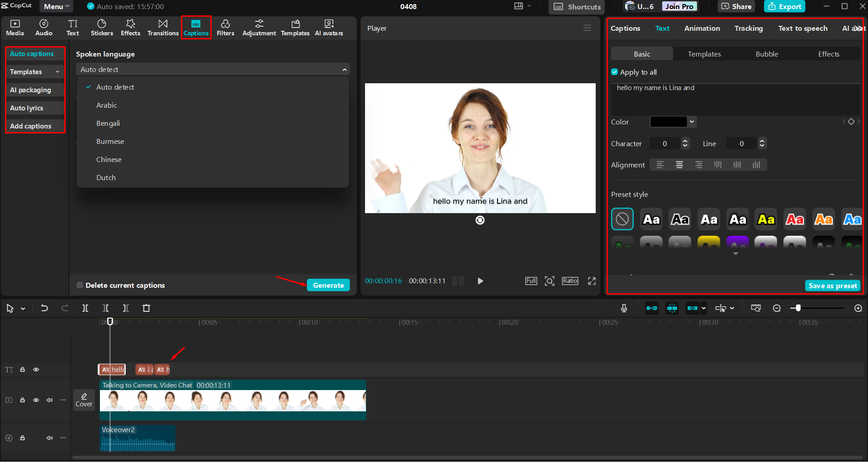868x462 pixels.
Task: Delete the selected clip with trash icon
Action: [146, 308]
